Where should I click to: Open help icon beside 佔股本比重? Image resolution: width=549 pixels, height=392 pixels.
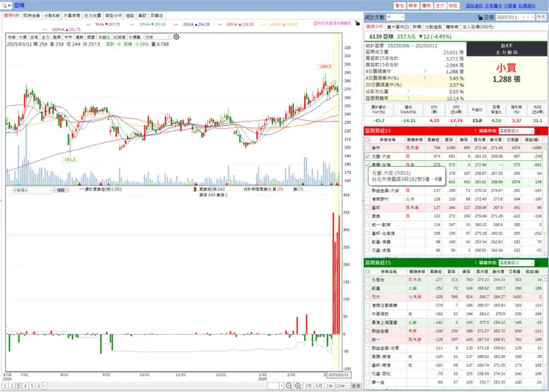pyautogui.click(x=408, y=91)
